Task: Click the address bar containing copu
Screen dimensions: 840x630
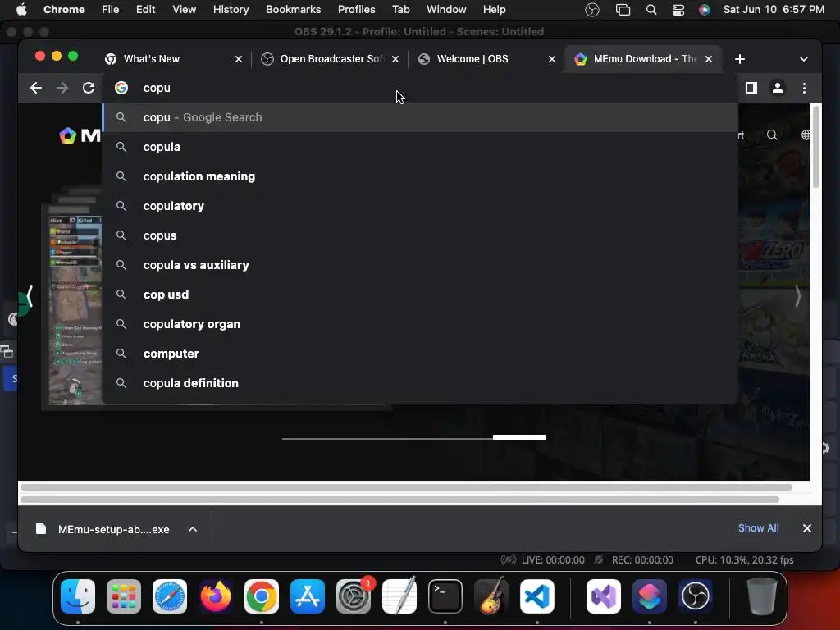Action: [420, 88]
